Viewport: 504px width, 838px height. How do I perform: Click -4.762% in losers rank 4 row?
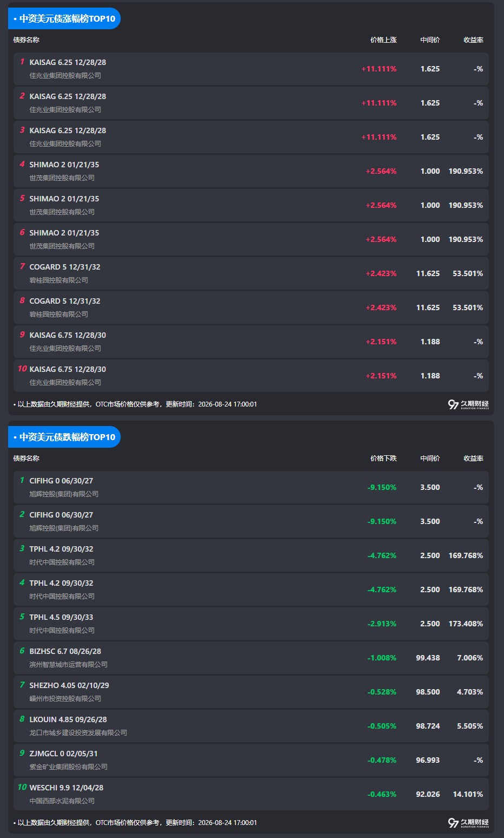382,590
